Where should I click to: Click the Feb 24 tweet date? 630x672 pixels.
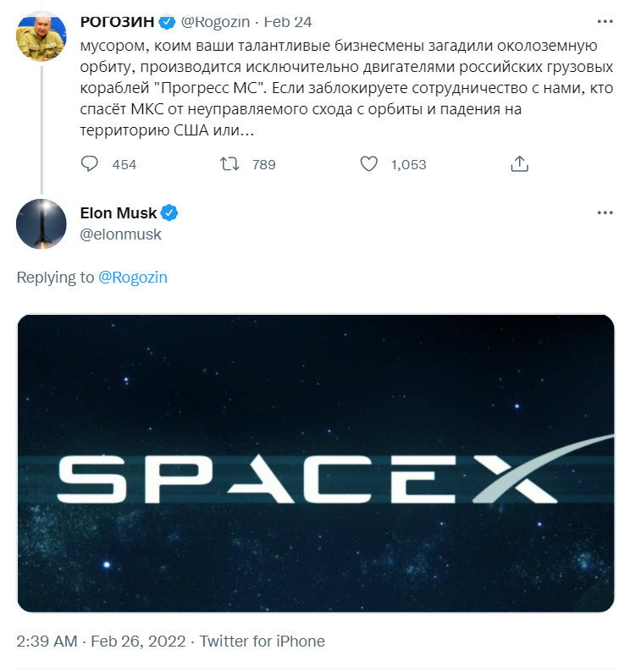point(290,21)
